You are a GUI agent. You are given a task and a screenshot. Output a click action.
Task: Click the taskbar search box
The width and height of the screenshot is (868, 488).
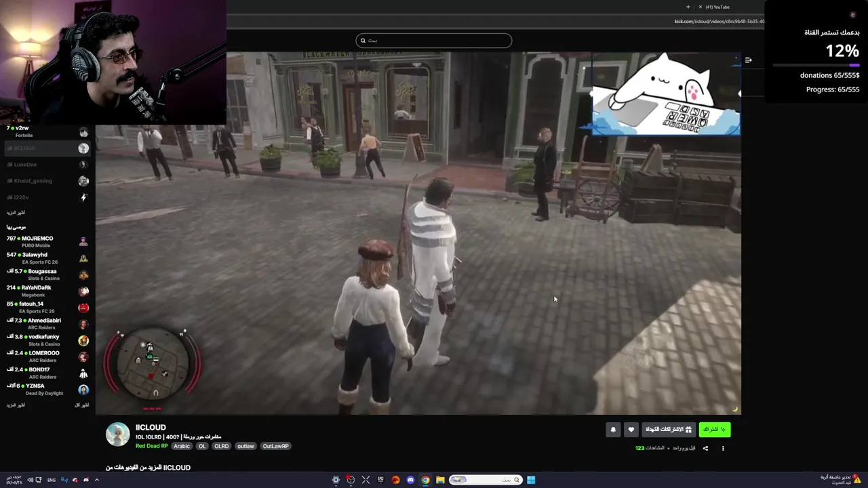pyautogui.click(x=485, y=480)
